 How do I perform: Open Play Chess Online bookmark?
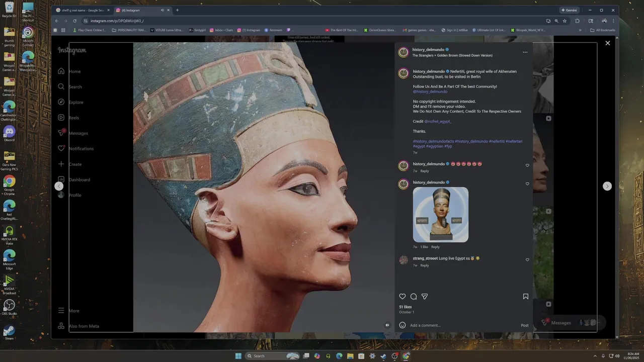pos(90,30)
